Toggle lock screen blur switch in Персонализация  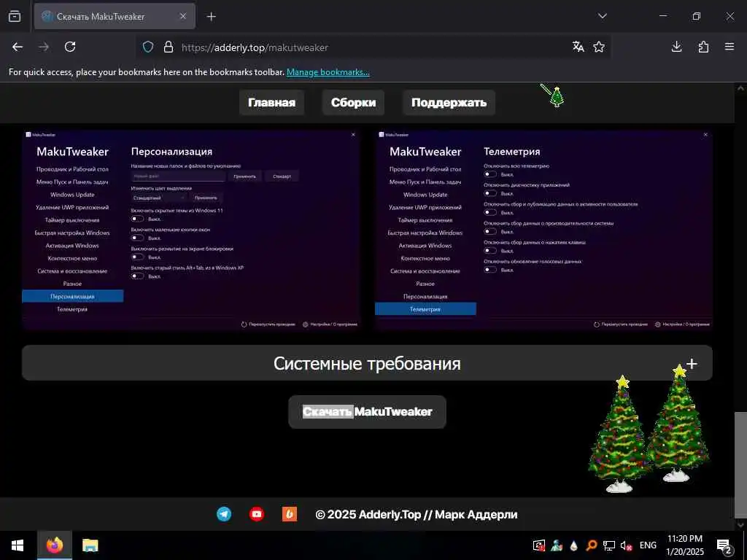tap(138, 257)
